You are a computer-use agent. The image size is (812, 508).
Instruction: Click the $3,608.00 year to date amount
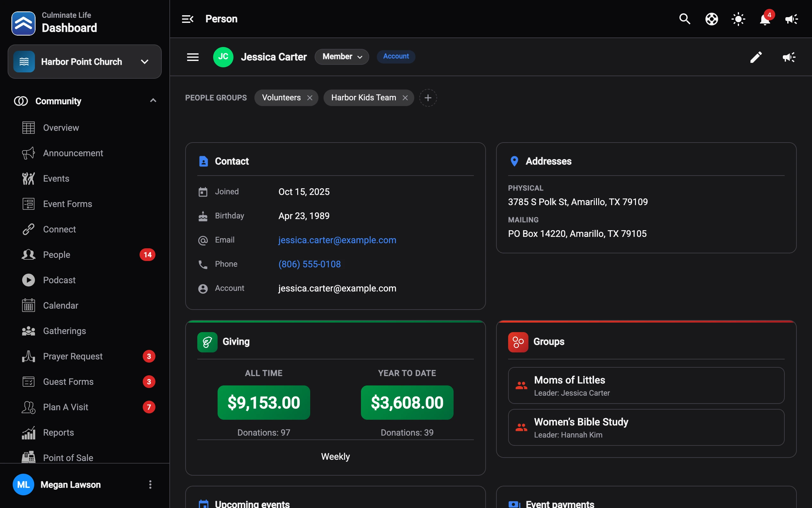coord(407,403)
